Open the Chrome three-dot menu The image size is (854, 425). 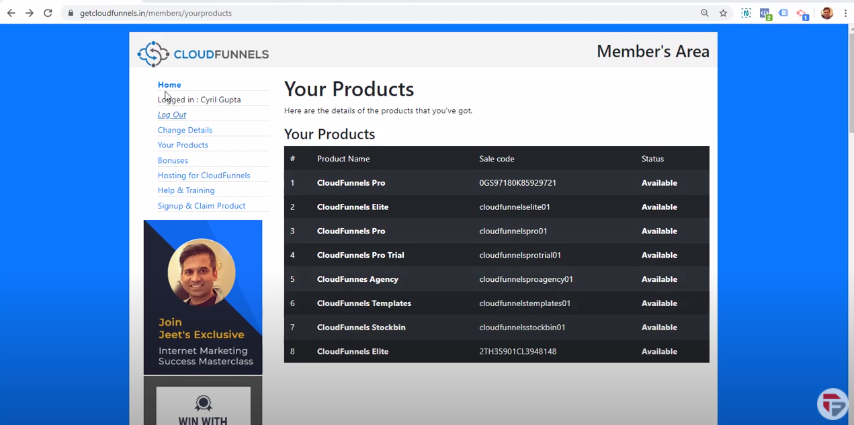click(x=844, y=13)
